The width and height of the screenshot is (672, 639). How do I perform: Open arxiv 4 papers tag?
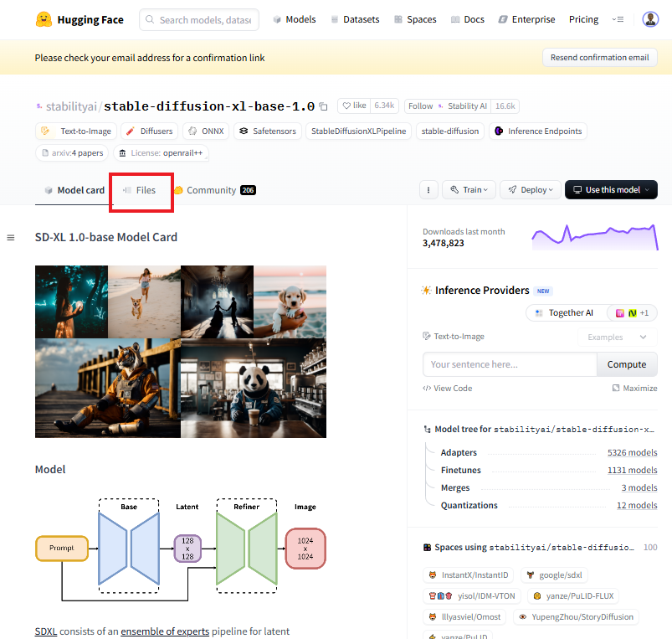(72, 153)
